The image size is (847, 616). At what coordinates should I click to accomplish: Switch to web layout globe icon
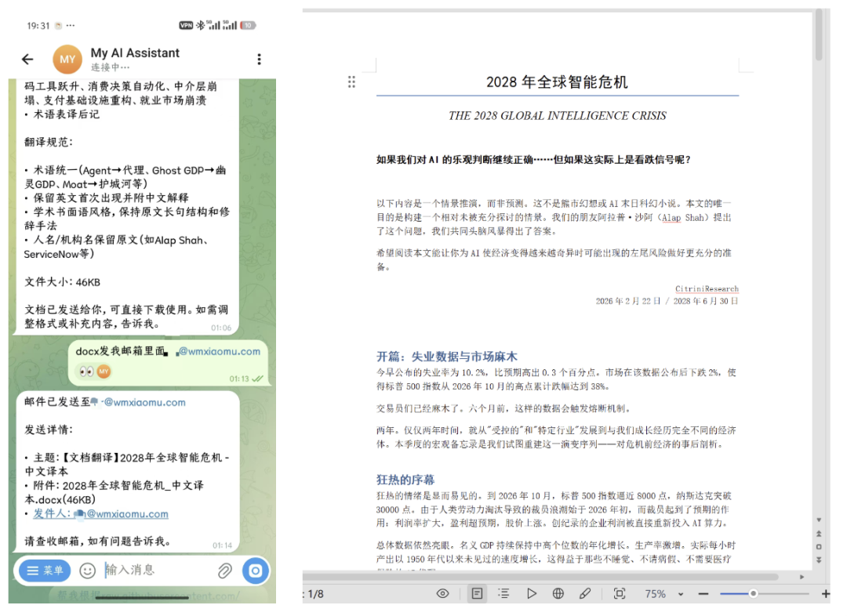coord(558,594)
